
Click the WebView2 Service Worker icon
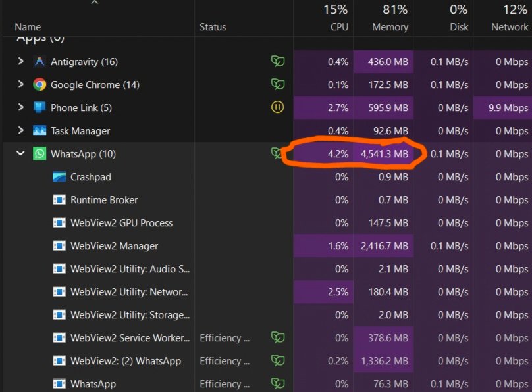[x=59, y=338]
